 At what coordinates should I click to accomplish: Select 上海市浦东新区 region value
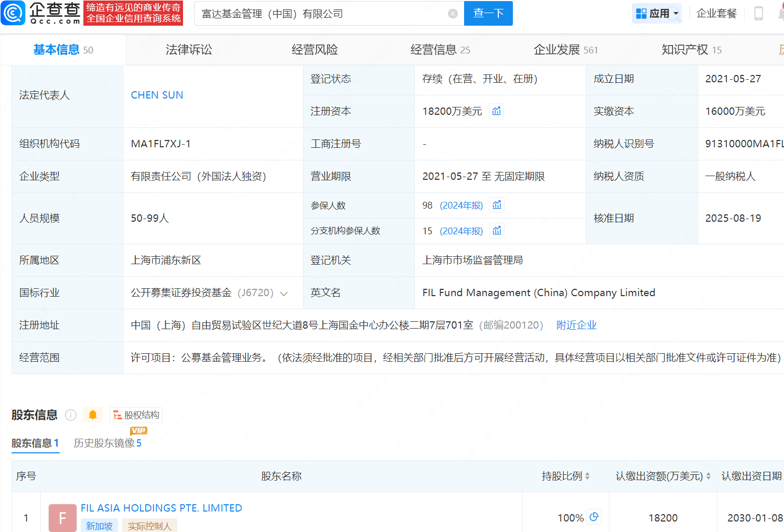point(166,260)
